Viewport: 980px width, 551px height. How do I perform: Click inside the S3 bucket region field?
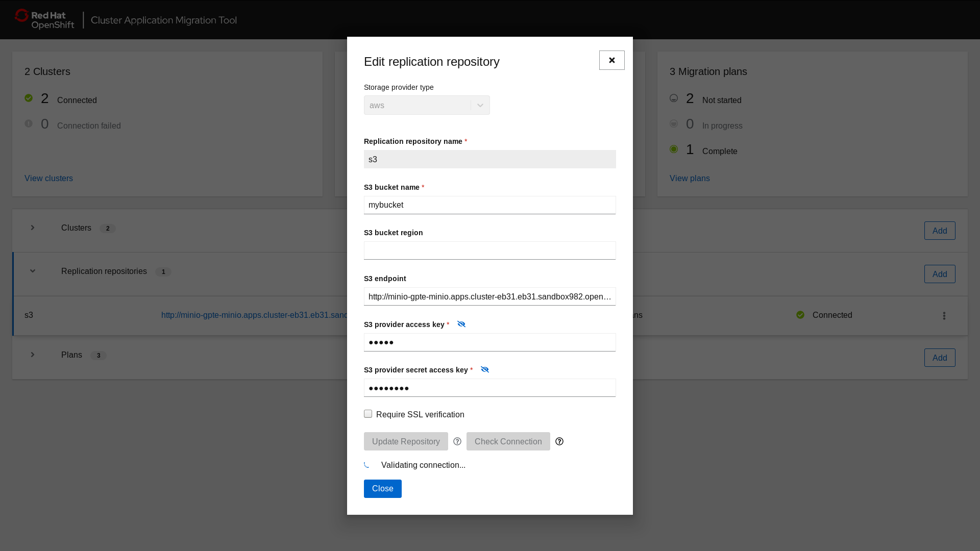click(489, 250)
